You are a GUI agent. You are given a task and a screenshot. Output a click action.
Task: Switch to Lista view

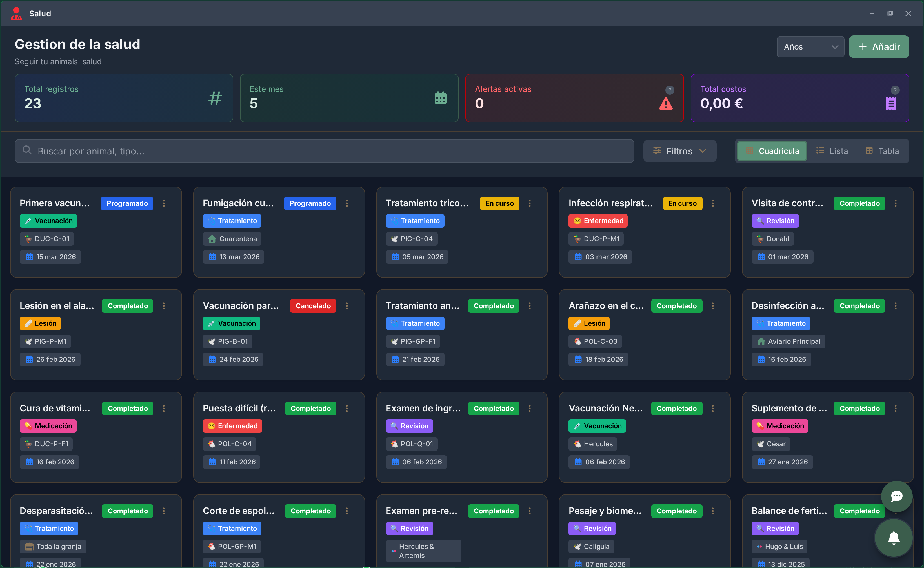[832, 151]
